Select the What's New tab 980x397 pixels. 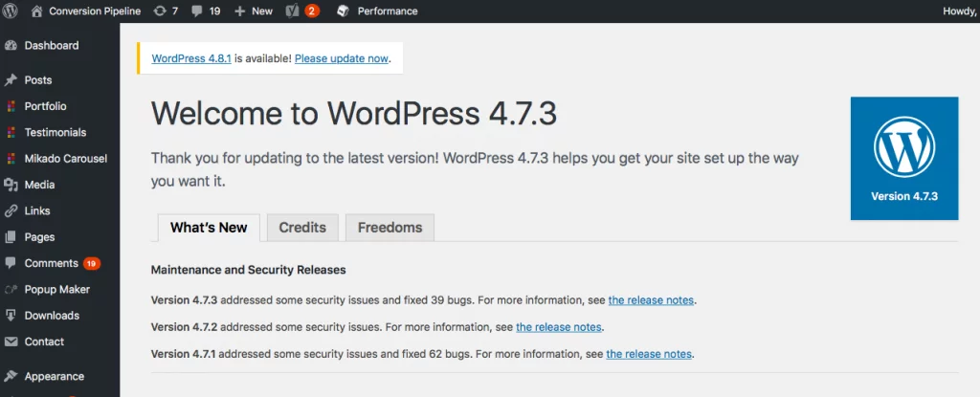pos(209,228)
